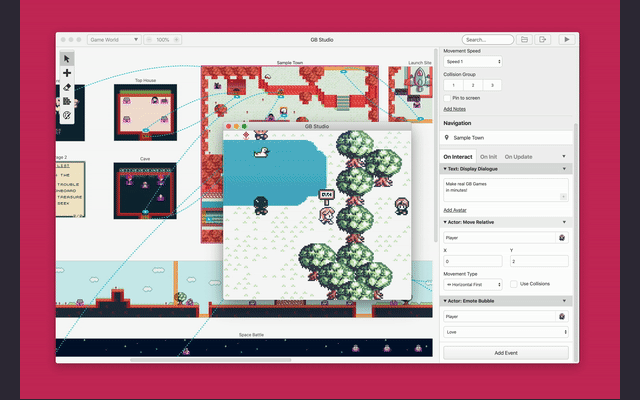Follow the Sample Town navigation link

pyautogui.click(x=506, y=138)
